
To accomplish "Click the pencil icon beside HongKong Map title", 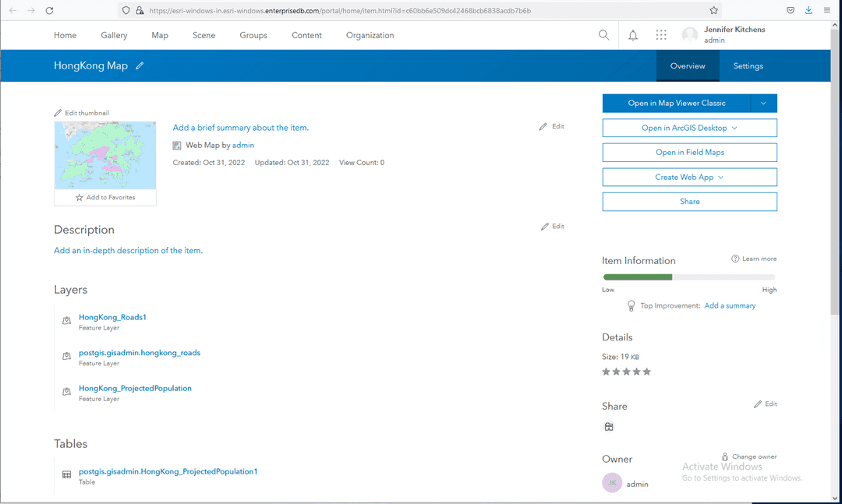I will tap(140, 65).
